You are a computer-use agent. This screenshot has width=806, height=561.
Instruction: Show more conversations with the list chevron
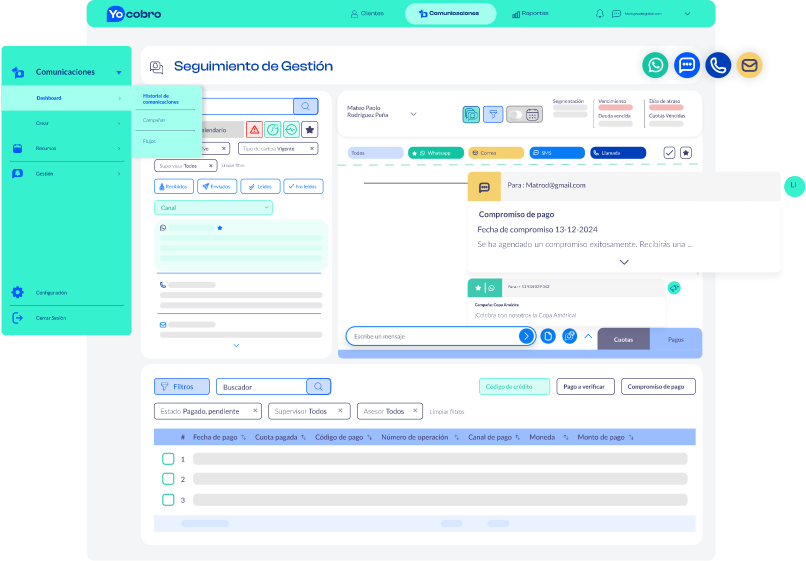(x=236, y=346)
